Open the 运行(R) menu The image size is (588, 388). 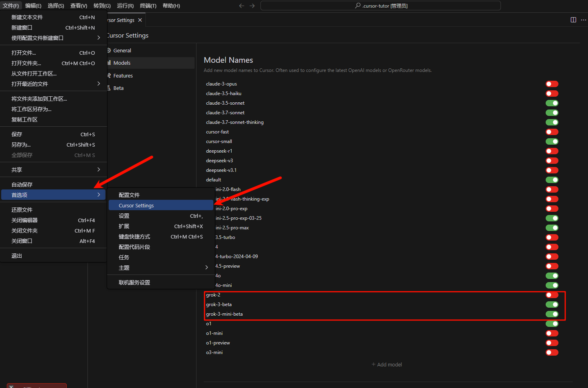tap(125, 6)
